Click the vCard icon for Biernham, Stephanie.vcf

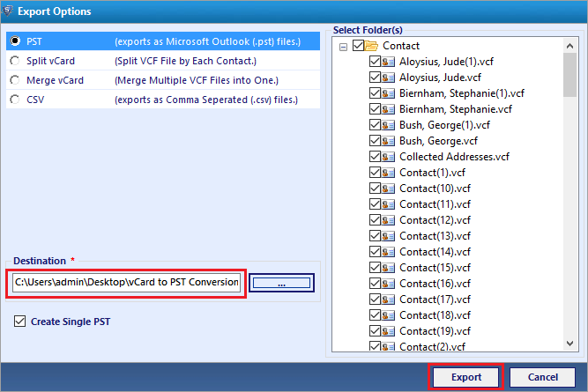388,109
